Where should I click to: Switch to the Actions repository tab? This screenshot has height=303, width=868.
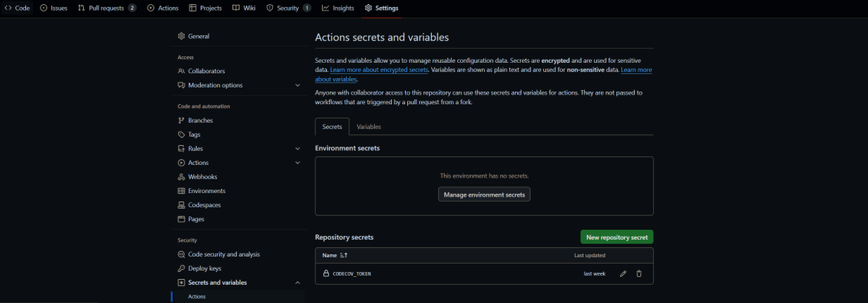click(x=163, y=8)
